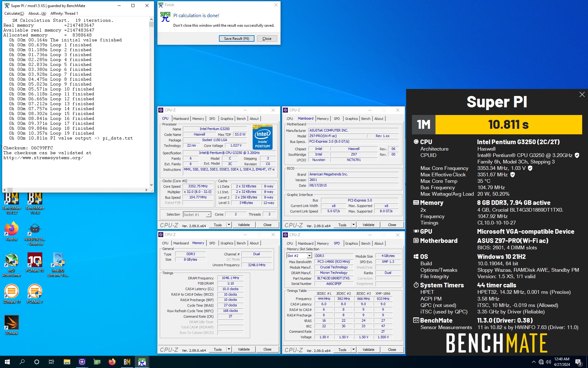Show hidden tray icons chevron

533,362
